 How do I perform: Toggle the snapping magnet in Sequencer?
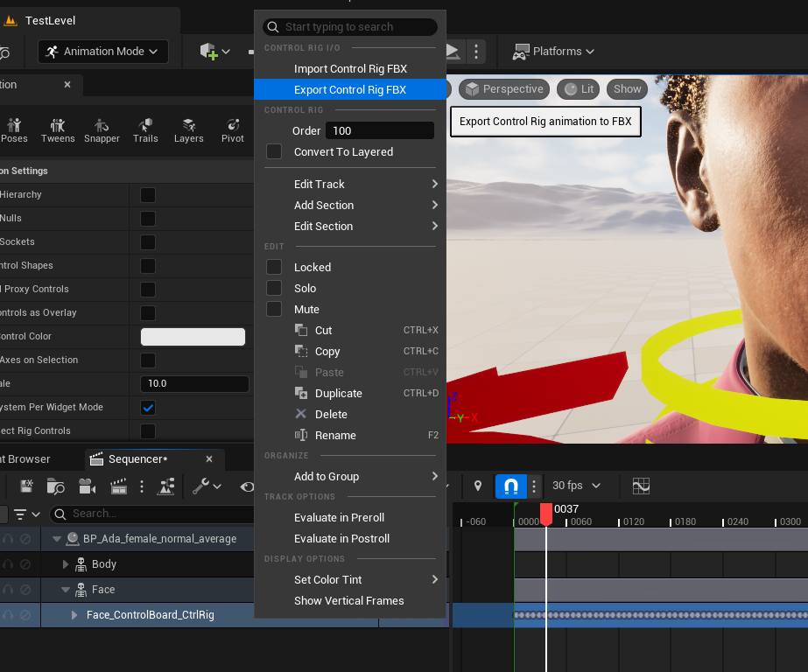point(511,486)
